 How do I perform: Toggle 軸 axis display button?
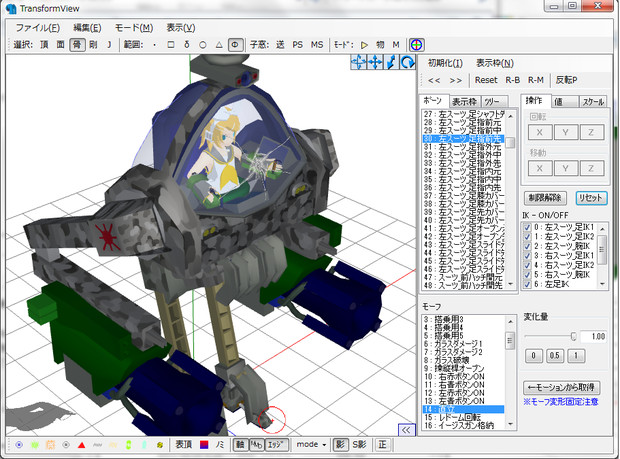[240, 445]
